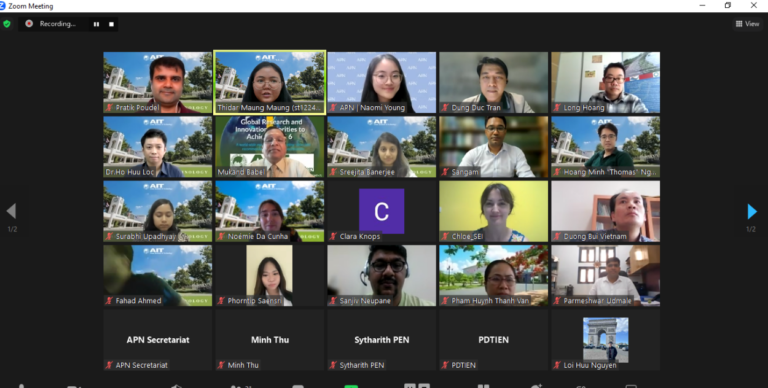Click the 'Parmeshwar Udmale' name label

click(x=598, y=301)
